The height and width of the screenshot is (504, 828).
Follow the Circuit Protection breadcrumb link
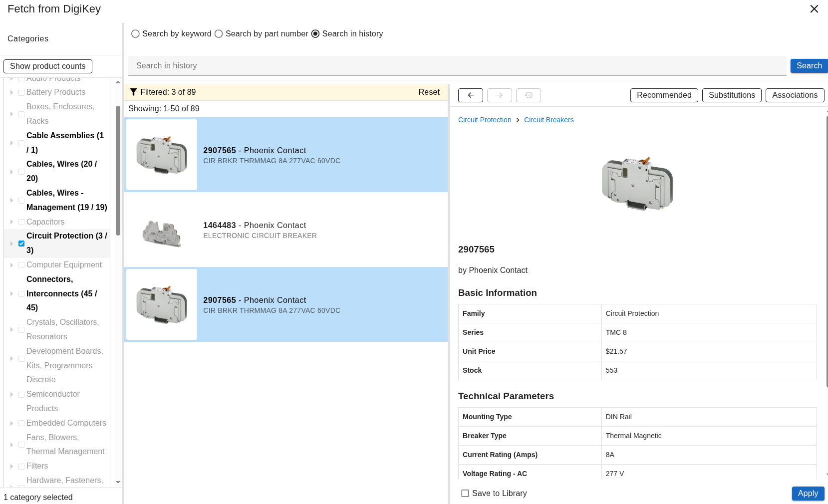tap(485, 120)
